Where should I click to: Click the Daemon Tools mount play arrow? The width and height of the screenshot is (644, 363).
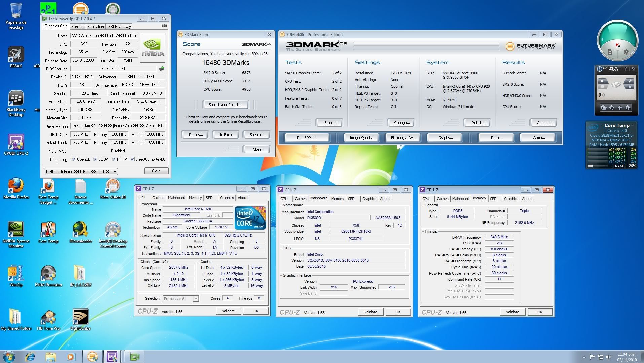603,81
